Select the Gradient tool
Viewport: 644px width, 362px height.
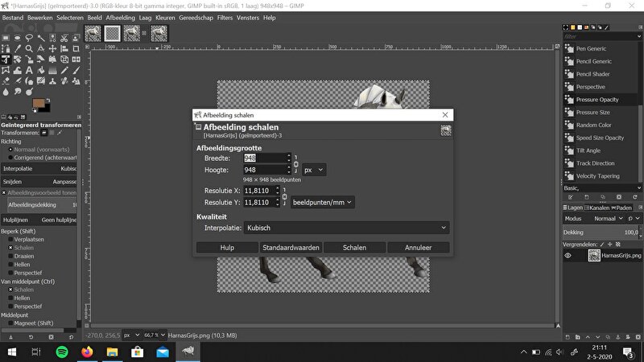coord(52,70)
